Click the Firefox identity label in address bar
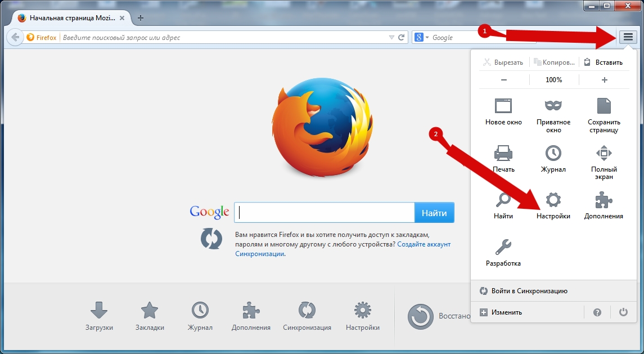Screen dimensions: 644x354 tap(42, 37)
